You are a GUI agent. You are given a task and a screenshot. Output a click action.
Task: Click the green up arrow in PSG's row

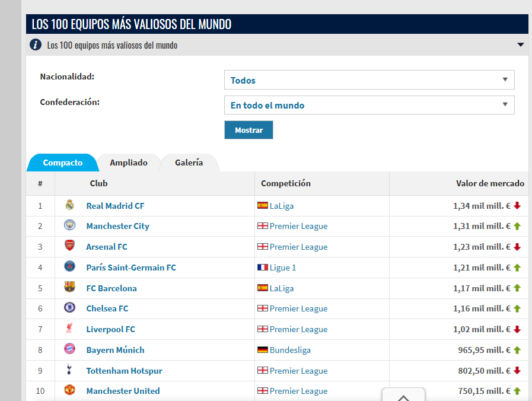pyautogui.click(x=517, y=268)
